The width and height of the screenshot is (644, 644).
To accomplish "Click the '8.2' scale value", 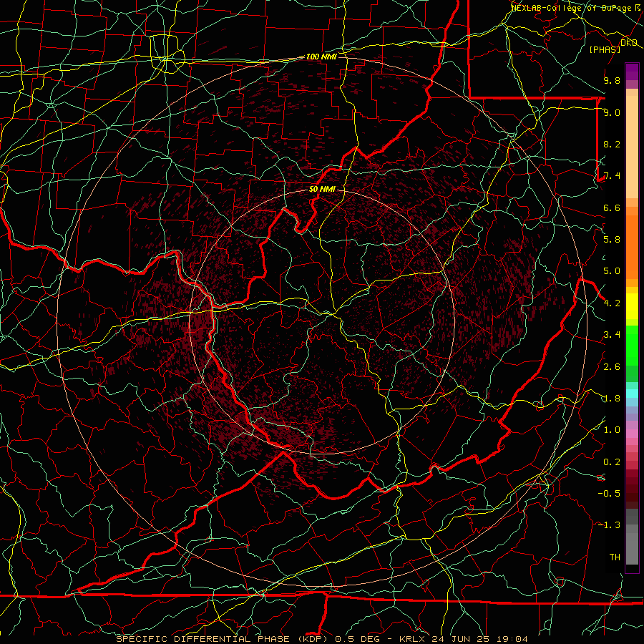I will 612,144.
